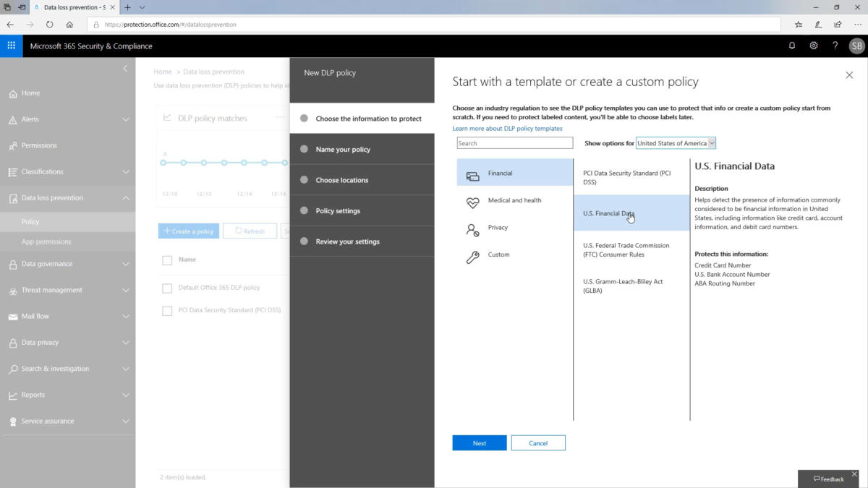Open the Feedback button
The height and width of the screenshot is (488, 868).
829,479
